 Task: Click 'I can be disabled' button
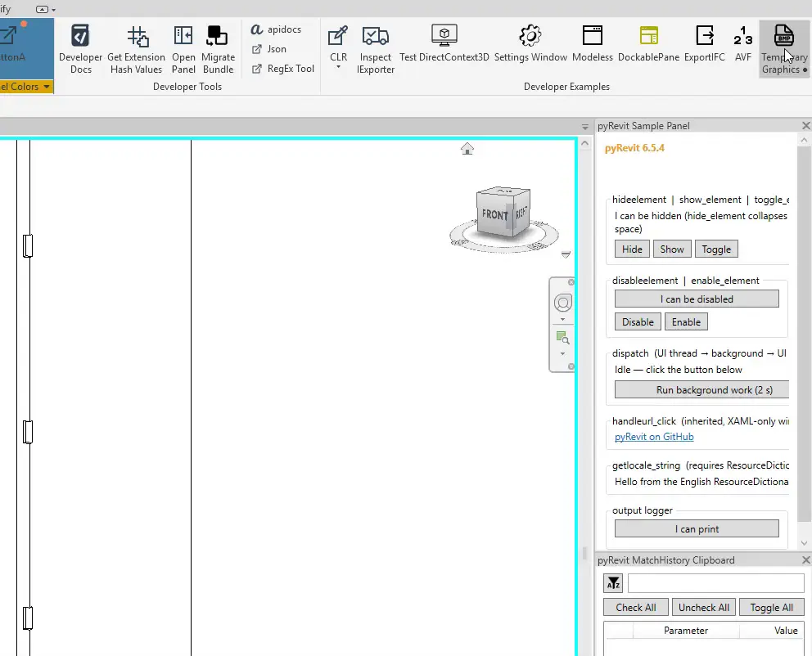click(697, 299)
